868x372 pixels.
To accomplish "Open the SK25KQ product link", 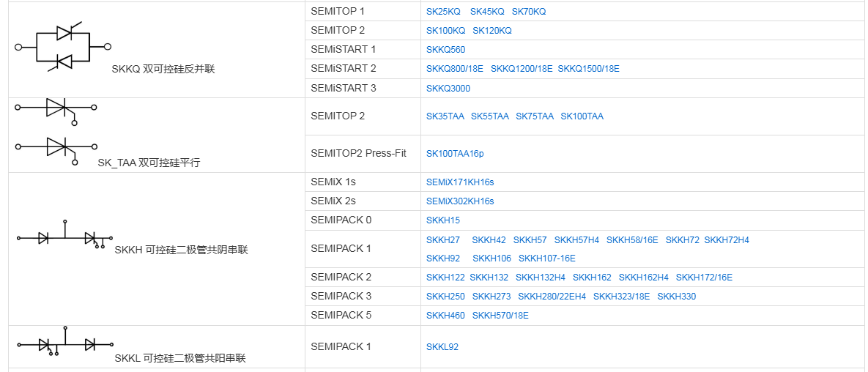I will point(443,12).
